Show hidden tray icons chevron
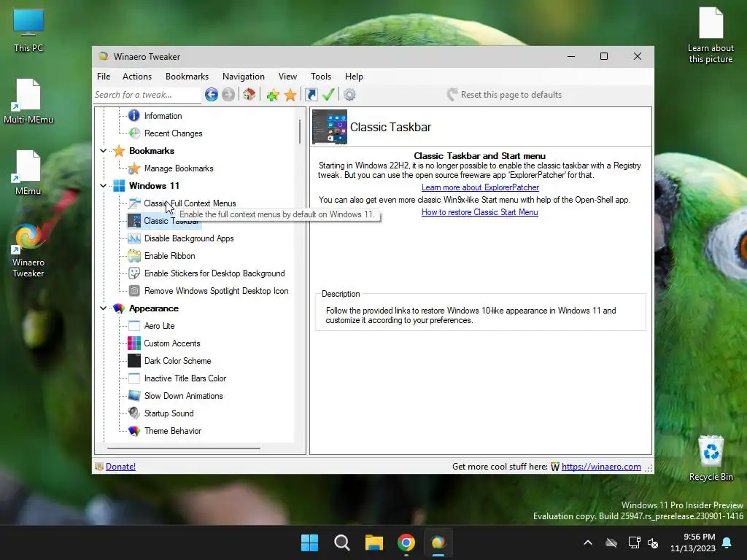The width and height of the screenshot is (747, 560). tap(588, 542)
